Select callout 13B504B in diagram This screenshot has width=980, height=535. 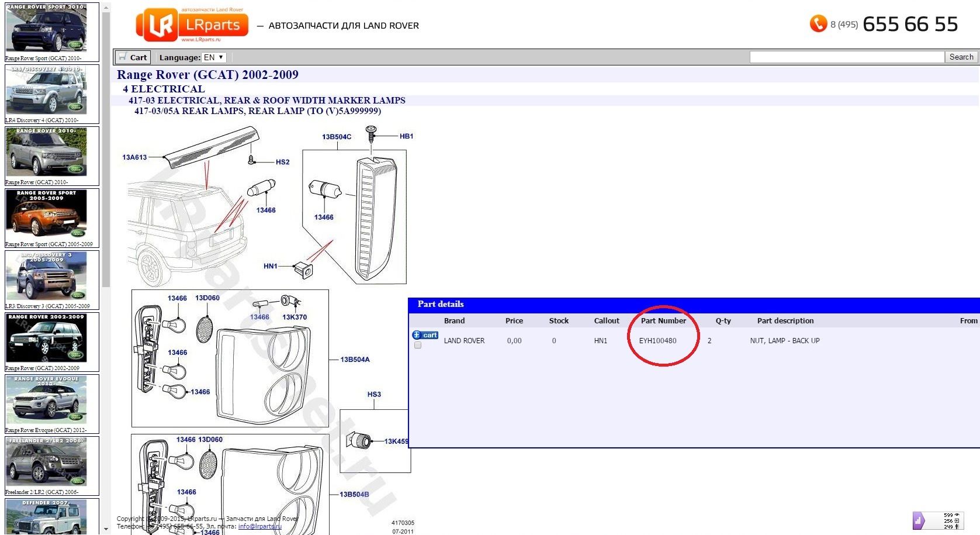(354, 495)
